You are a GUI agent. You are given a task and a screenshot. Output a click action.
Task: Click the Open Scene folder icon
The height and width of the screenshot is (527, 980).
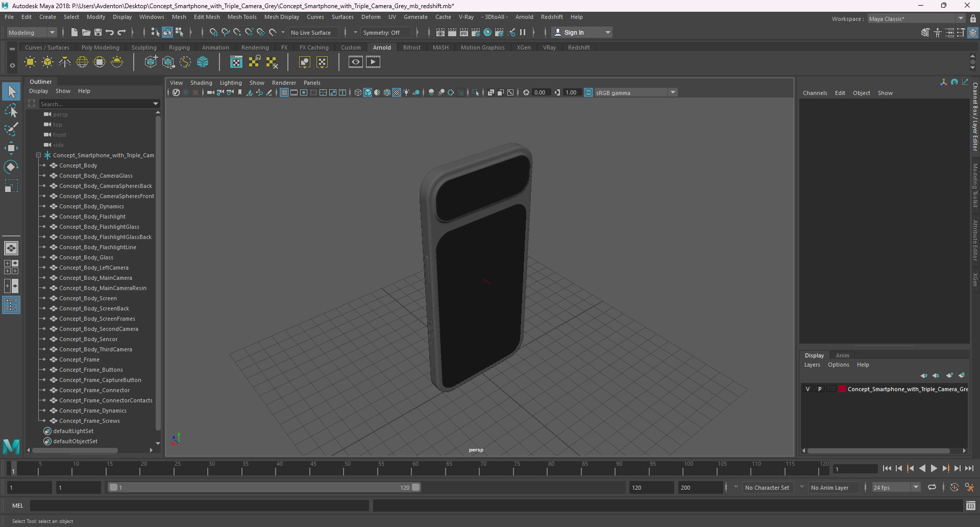[x=86, y=32]
